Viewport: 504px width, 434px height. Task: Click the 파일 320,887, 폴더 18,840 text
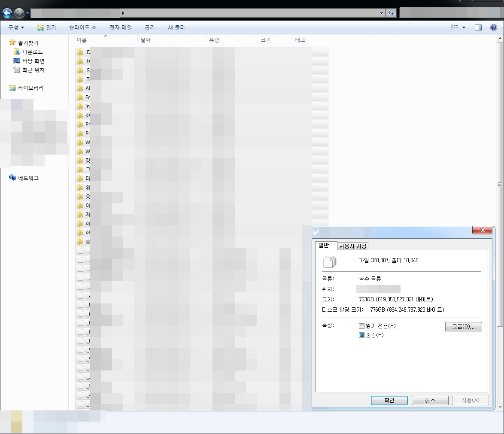[x=389, y=261]
